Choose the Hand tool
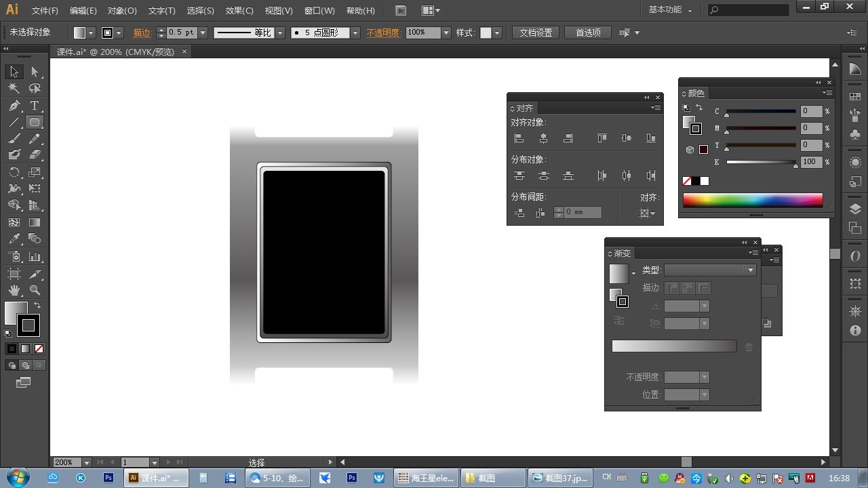868x488 pixels. tap(14, 290)
